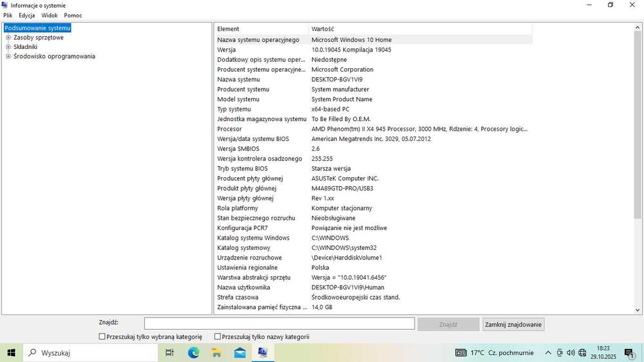The height and width of the screenshot is (362, 644).
Task: Click the Wyszukaj taskbar search box
Action: [x=90, y=352]
